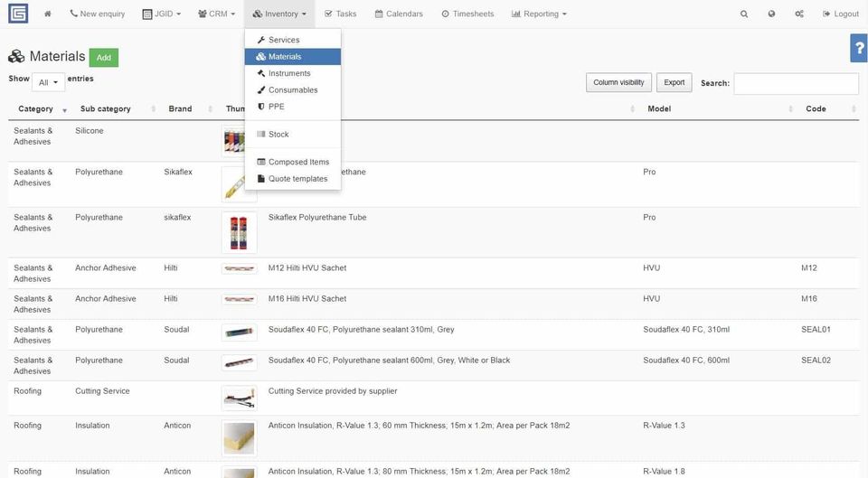This screenshot has height=478, width=868.
Task: Focus the Search input field
Action: coord(796,83)
